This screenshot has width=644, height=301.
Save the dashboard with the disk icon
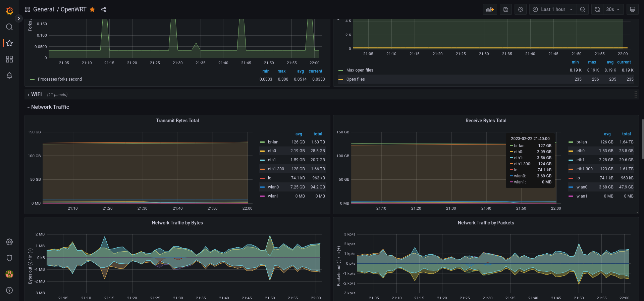(506, 9)
